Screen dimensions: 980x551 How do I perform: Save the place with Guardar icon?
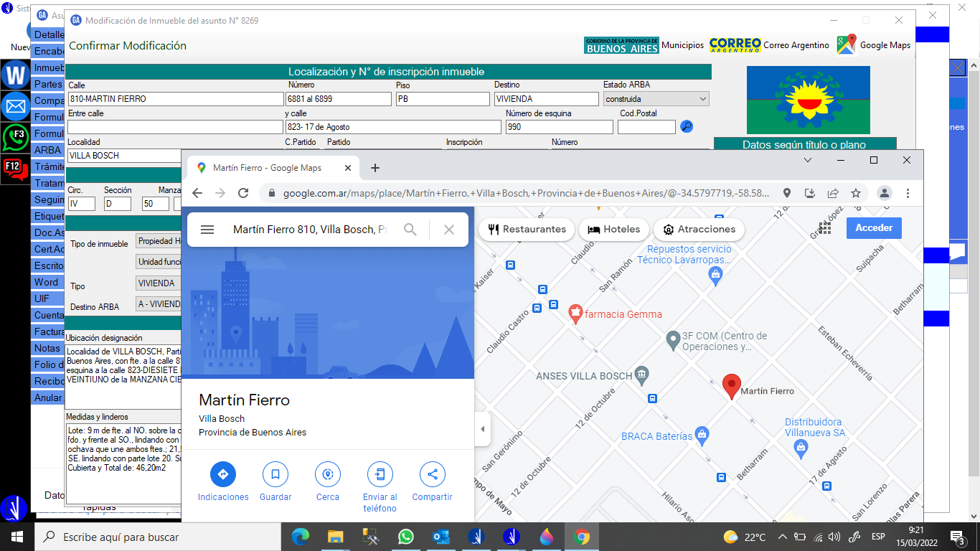tap(275, 474)
